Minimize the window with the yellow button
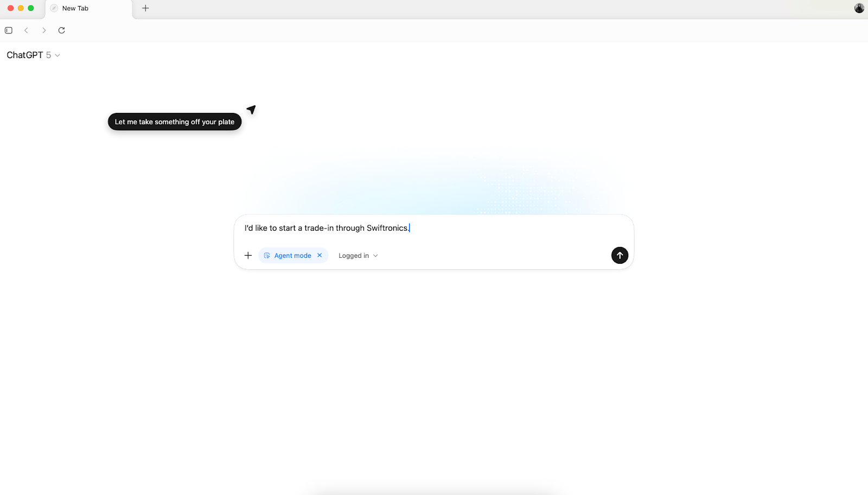The width and height of the screenshot is (868, 495). (x=21, y=8)
